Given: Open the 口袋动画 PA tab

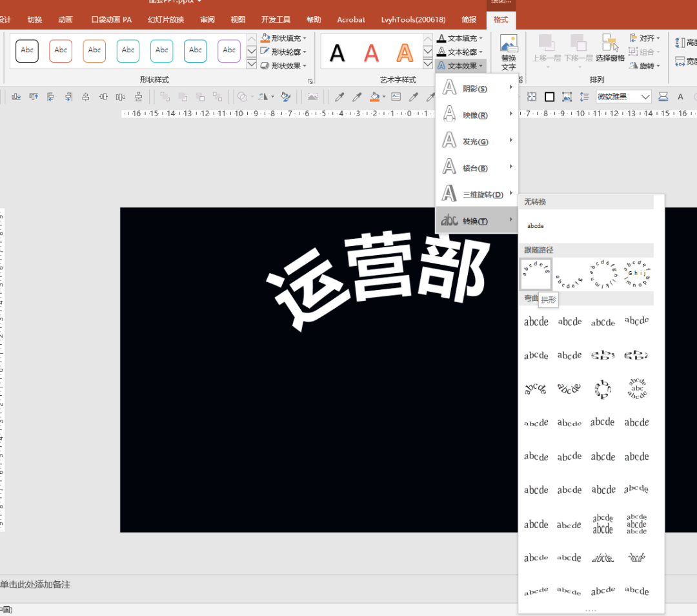Looking at the screenshot, I should pos(111,19).
